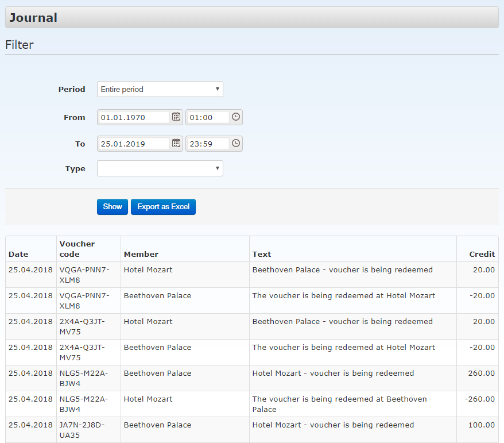This screenshot has width=504, height=443.
Task: Select the credit value 260.00
Action: tap(481, 373)
